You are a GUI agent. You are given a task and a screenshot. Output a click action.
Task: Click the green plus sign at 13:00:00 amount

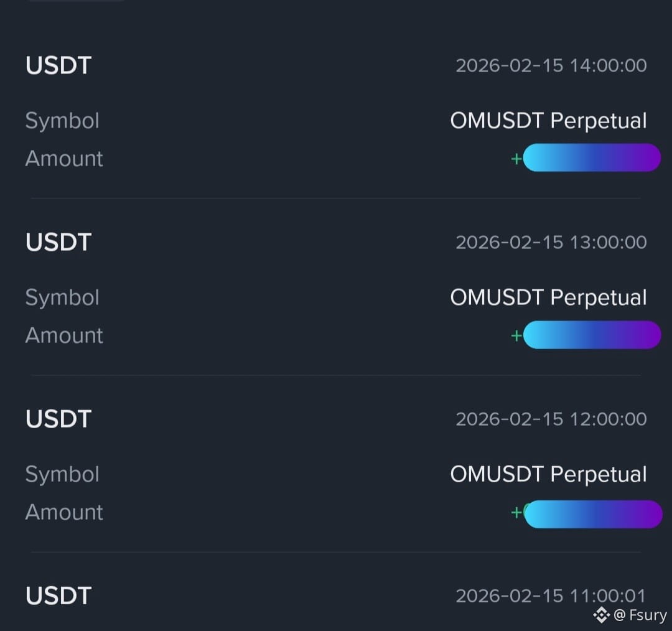[516, 335]
